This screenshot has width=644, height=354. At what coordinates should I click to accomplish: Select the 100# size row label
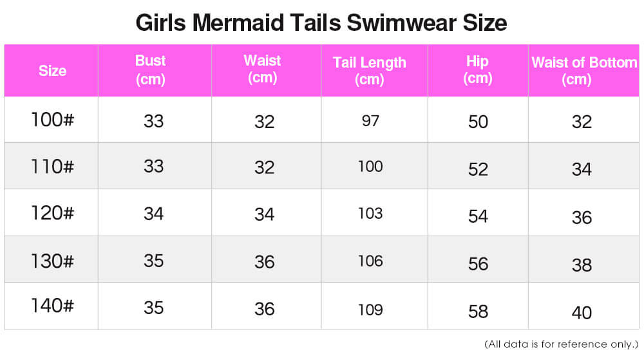52,120
